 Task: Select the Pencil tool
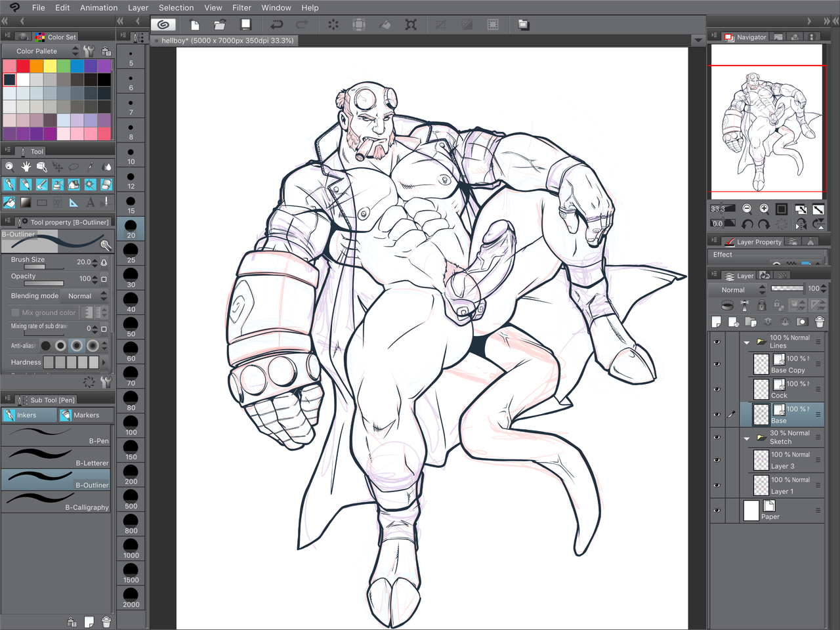tap(26, 184)
